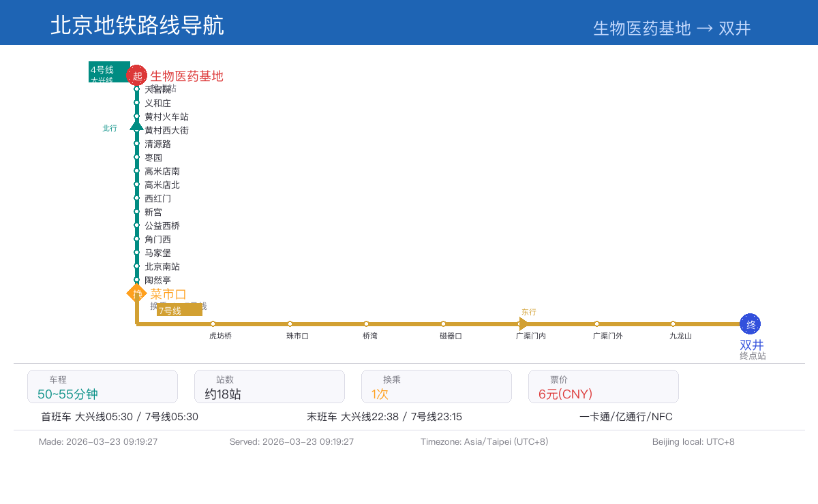Click the eastbound arrow on Line 7

(x=523, y=324)
